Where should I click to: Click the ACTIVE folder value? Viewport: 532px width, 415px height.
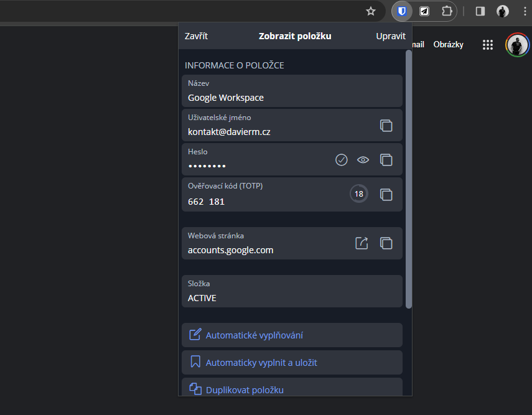[x=202, y=298]
